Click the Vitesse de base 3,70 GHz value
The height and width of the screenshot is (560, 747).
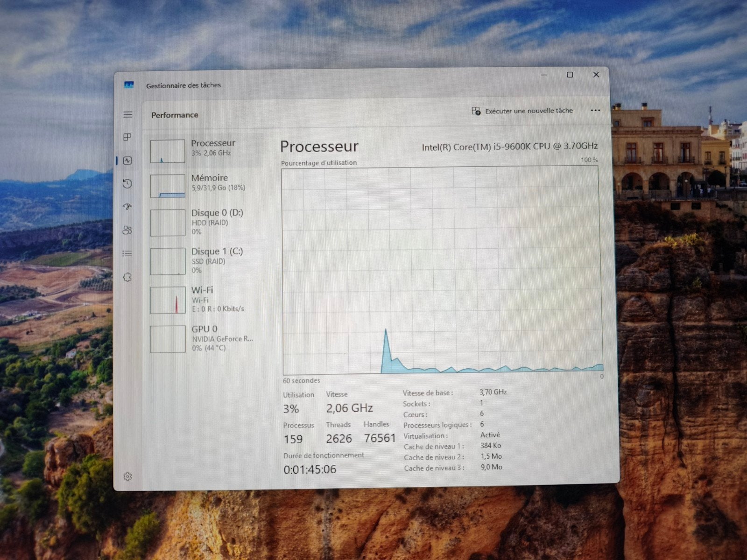(493, 392)
